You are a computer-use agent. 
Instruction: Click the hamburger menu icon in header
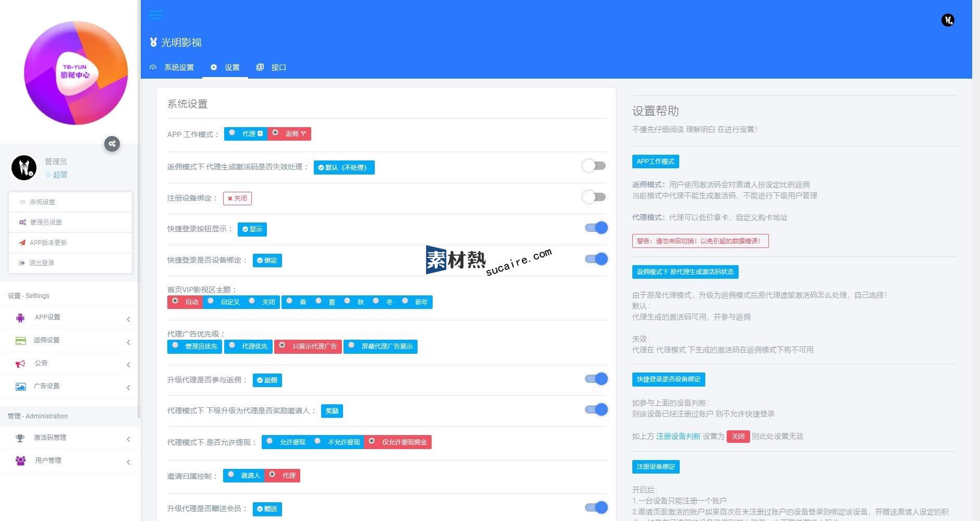(x=155, y=15)
